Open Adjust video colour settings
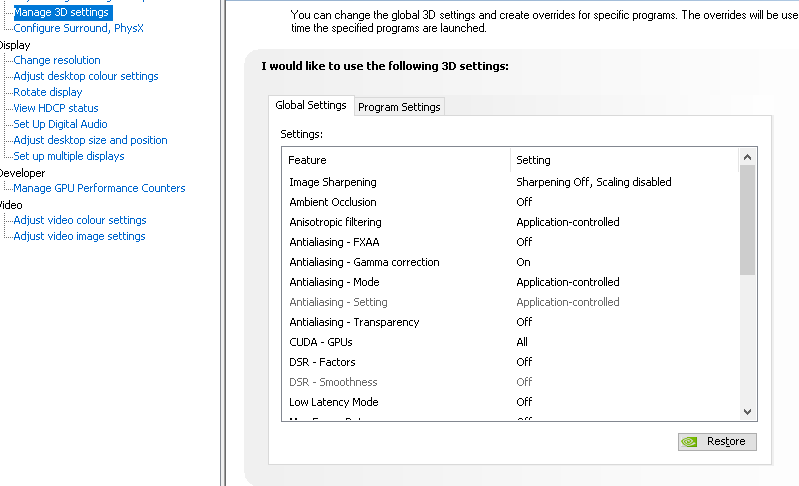The image size is (799, 486). pyautogui.click(x=79, y=220)
